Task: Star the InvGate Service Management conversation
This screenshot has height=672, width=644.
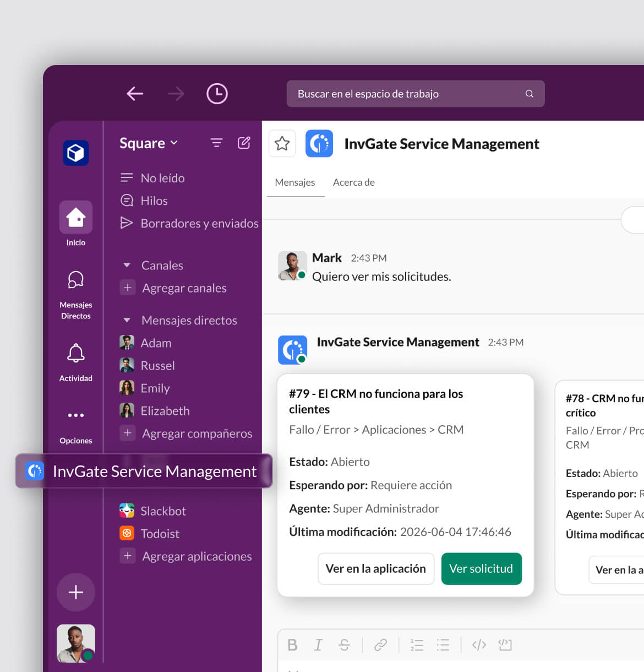Action: pos(282,144)
